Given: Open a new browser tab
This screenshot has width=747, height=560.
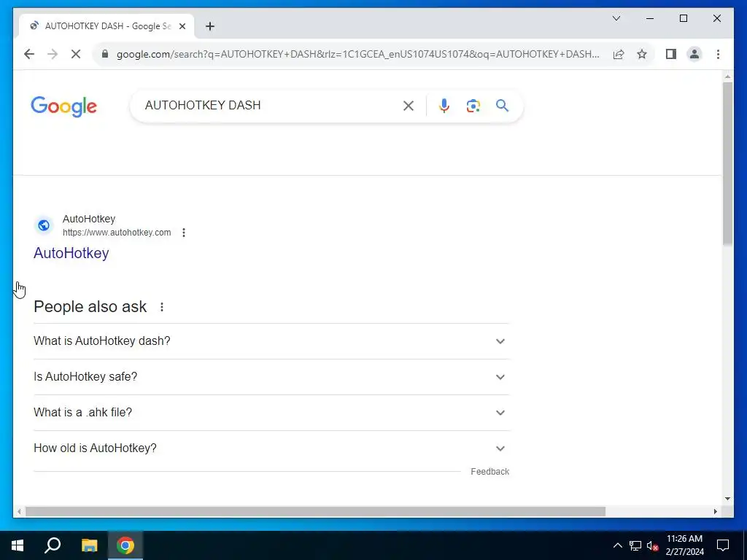Looking at the screenshot, I should [209, 26].
